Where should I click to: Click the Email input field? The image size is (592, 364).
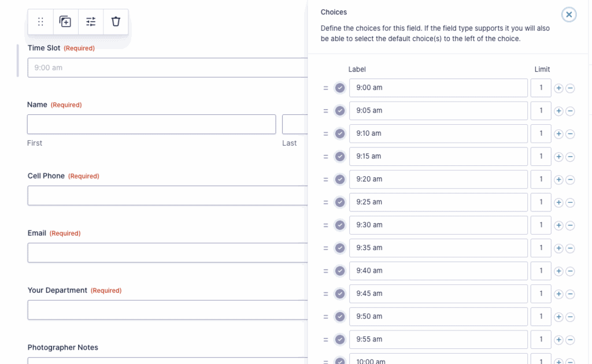click(168, 252)
